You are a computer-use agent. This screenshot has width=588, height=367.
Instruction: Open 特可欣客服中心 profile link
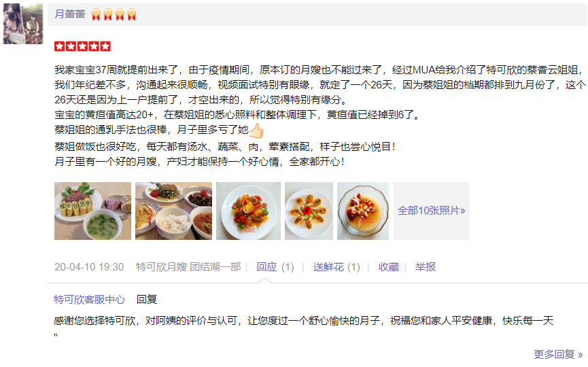pyautogui.click(x=89, y=300)
